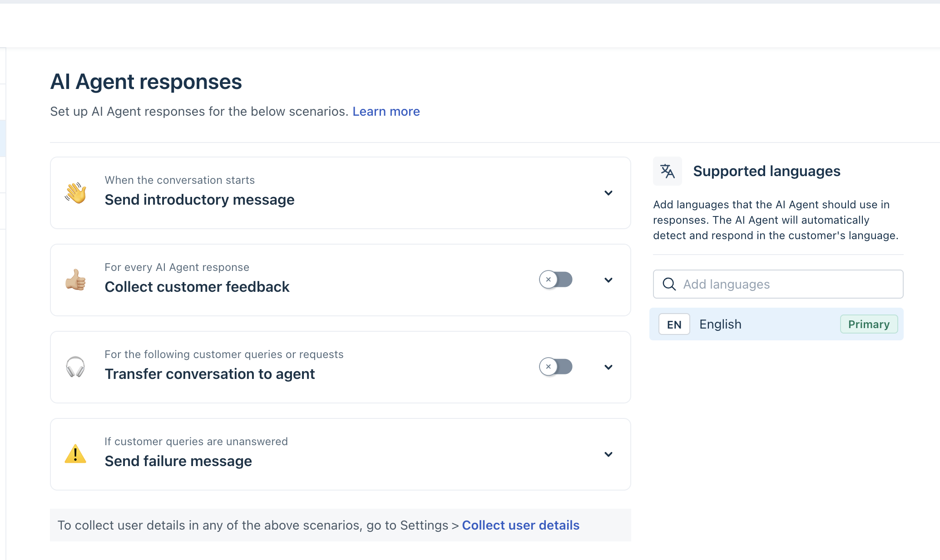Click the translate languages icon
The width and height of the screenshot is (940, 560).
(x=667, y=171)
